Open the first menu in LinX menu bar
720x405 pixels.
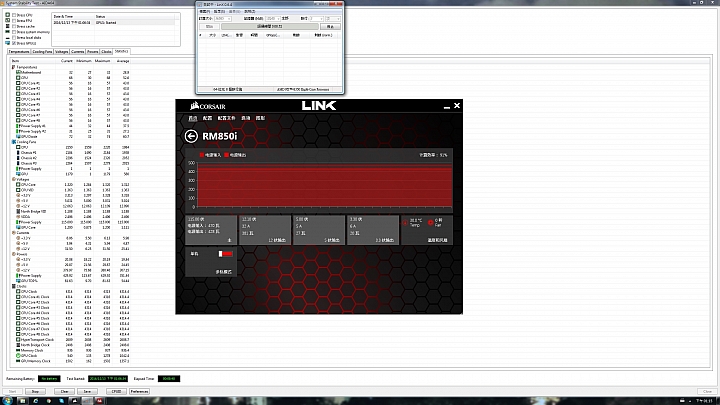click(204, 11)
